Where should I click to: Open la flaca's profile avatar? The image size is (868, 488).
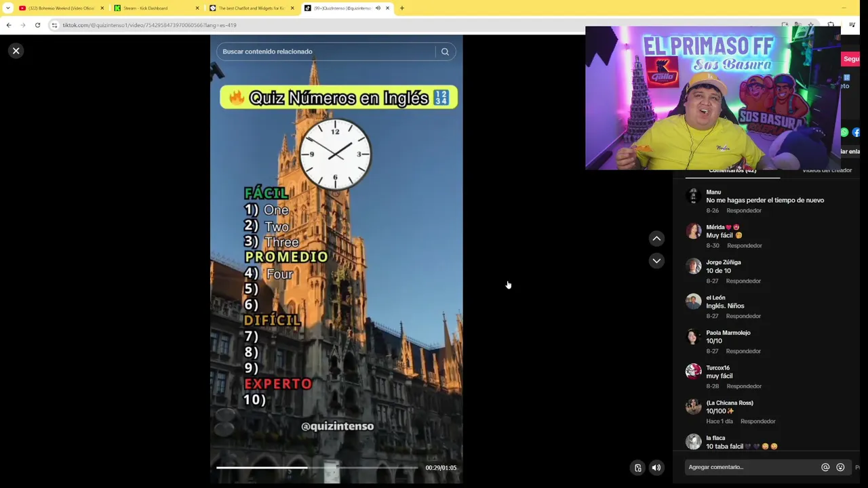click(693, 442)
